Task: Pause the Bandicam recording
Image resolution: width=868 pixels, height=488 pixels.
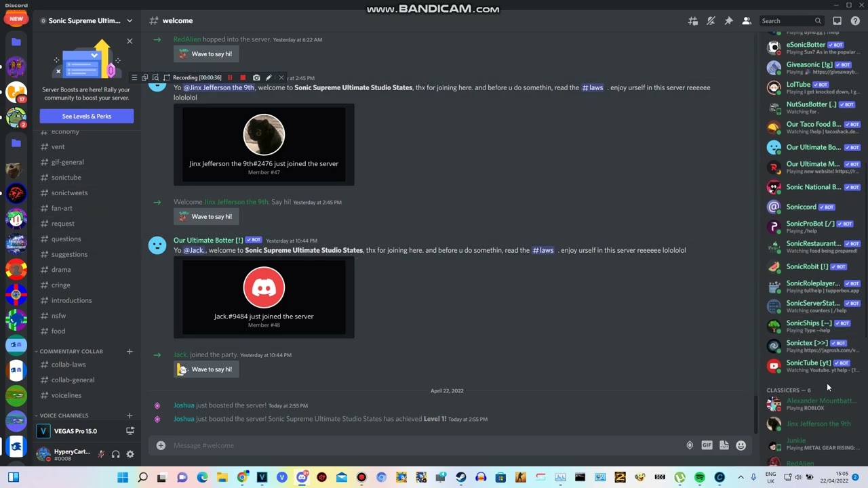Action: click(230, 78)
